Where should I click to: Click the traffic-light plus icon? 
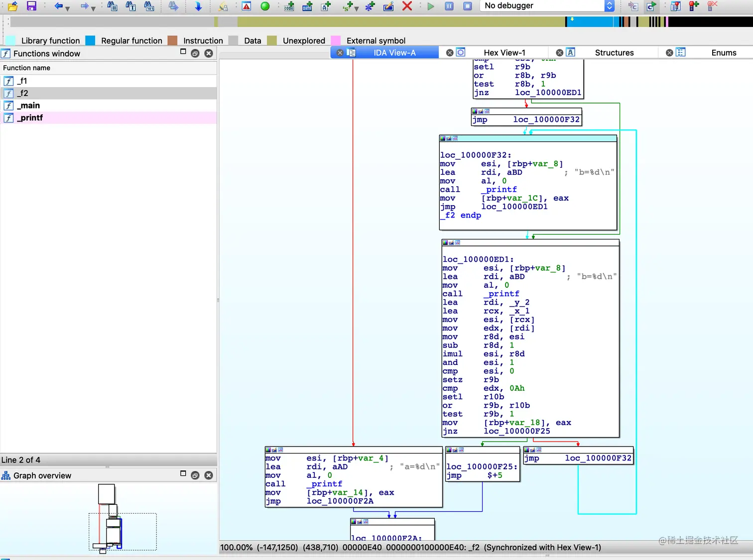pos(694,6)
